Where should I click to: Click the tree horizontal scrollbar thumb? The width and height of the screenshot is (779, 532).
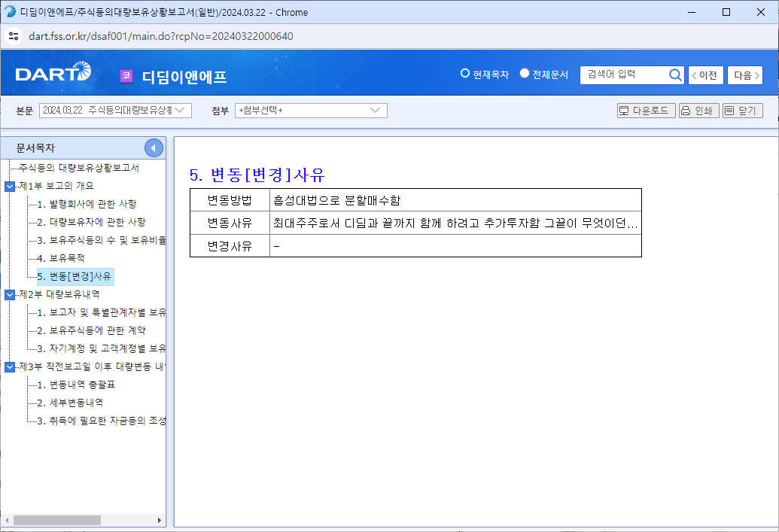[57, 520]
